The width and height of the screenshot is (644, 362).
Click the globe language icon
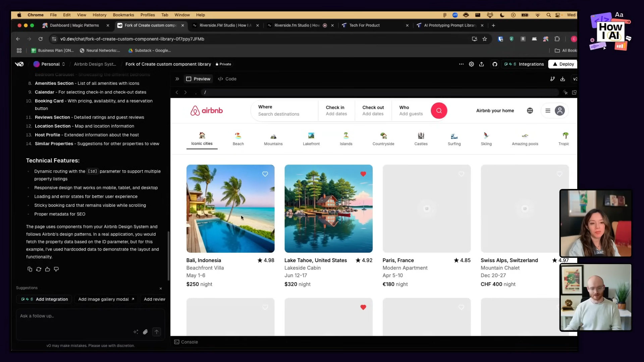click(x=530, y=111)
